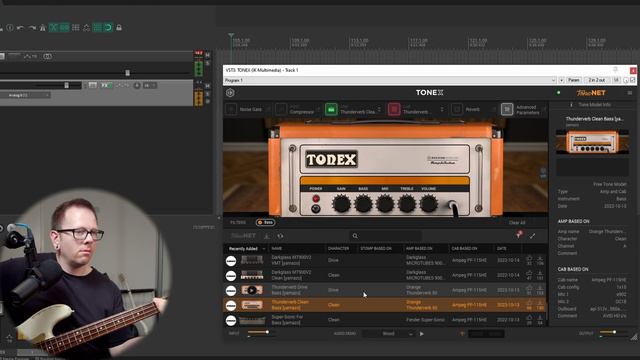Sort by NAME column
640x360 pixels.
pos(276,248)
